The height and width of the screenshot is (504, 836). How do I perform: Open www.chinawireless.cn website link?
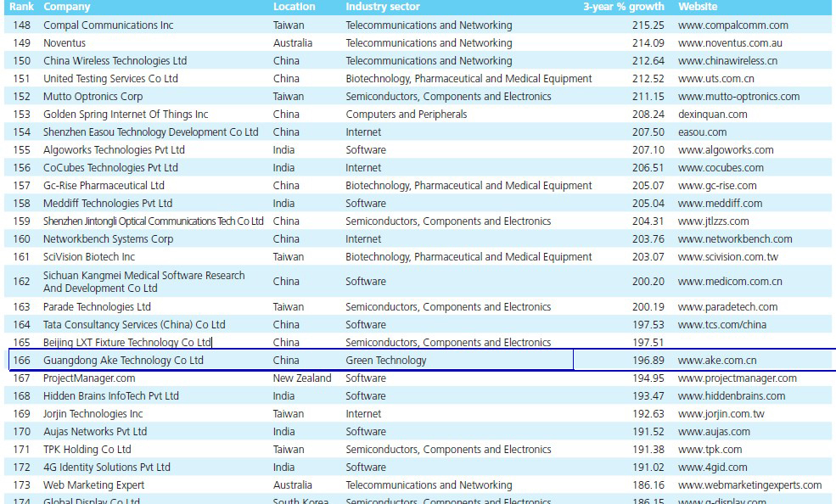pyautogui.click(x=727, y=61)
